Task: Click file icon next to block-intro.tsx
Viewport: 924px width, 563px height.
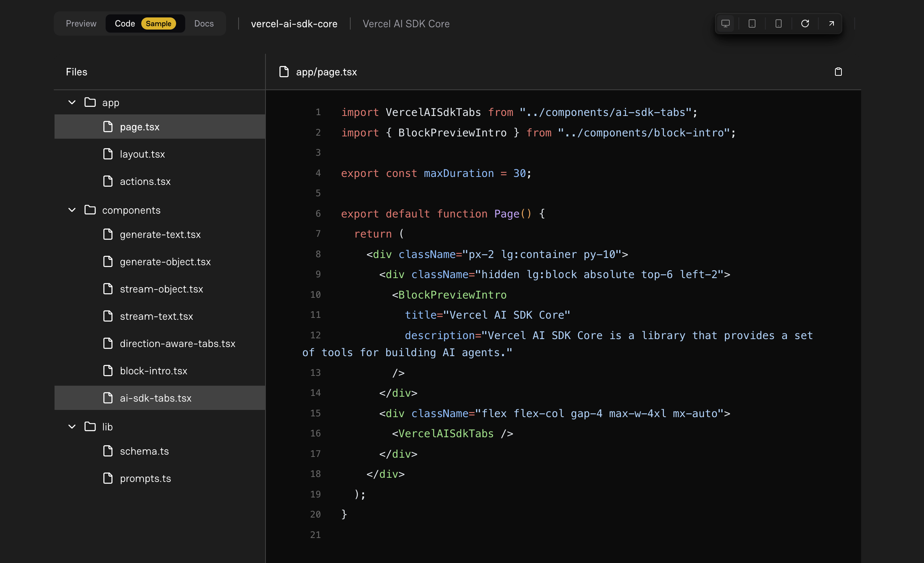Action: 108,371
